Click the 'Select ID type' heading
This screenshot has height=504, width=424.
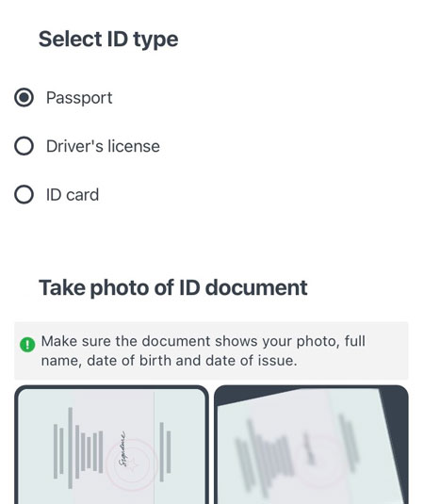click(108, 40)
